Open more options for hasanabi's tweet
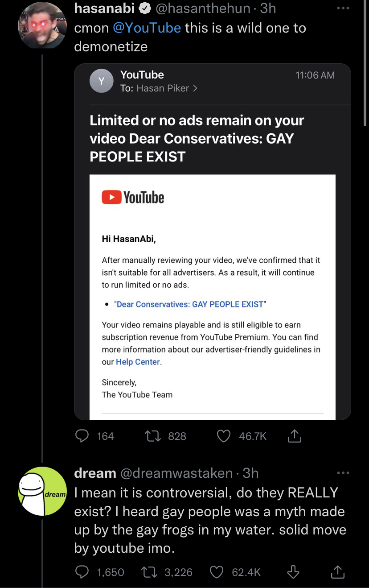 tap(343, 9)
